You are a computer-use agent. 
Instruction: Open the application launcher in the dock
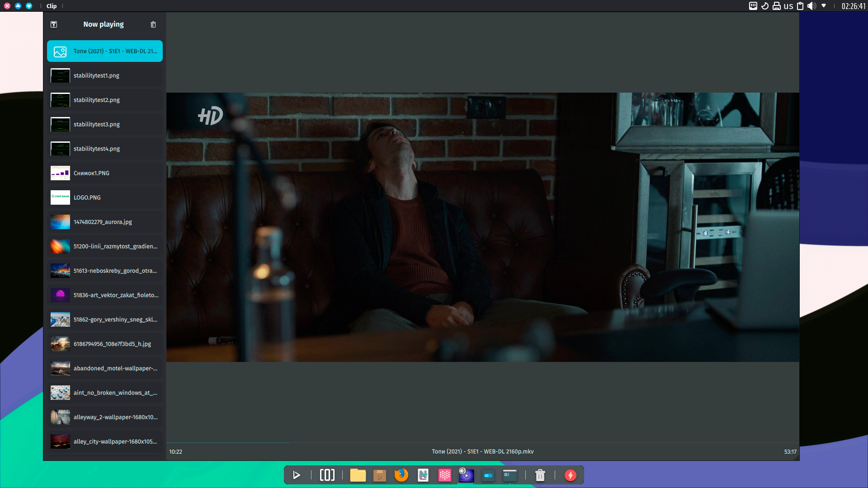tap(297, 475)
